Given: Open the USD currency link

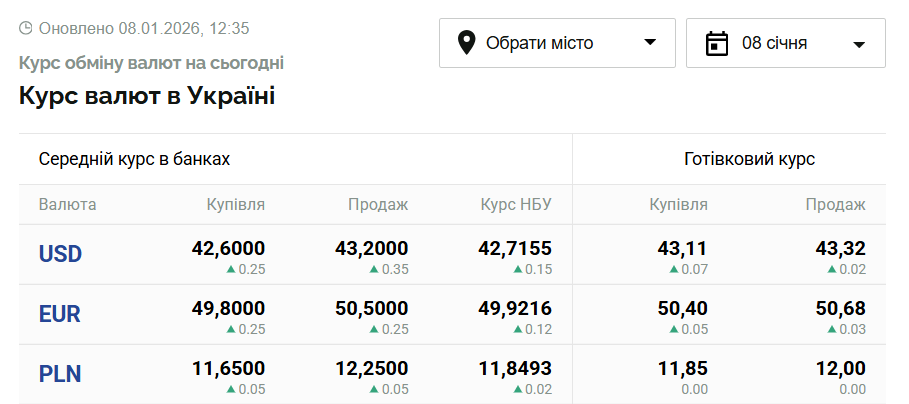Looking at the screenshot, I should coord(60,254).
